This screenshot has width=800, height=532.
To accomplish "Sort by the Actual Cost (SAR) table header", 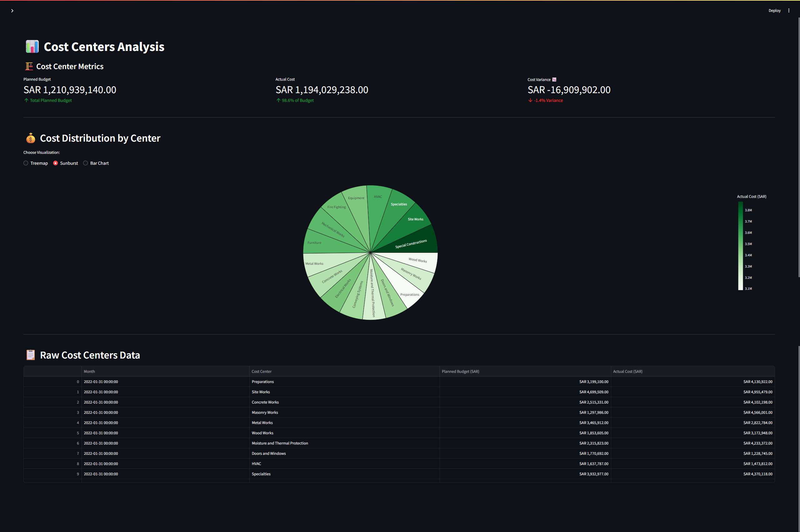I will pyautogui.click(x=692, y=372).
